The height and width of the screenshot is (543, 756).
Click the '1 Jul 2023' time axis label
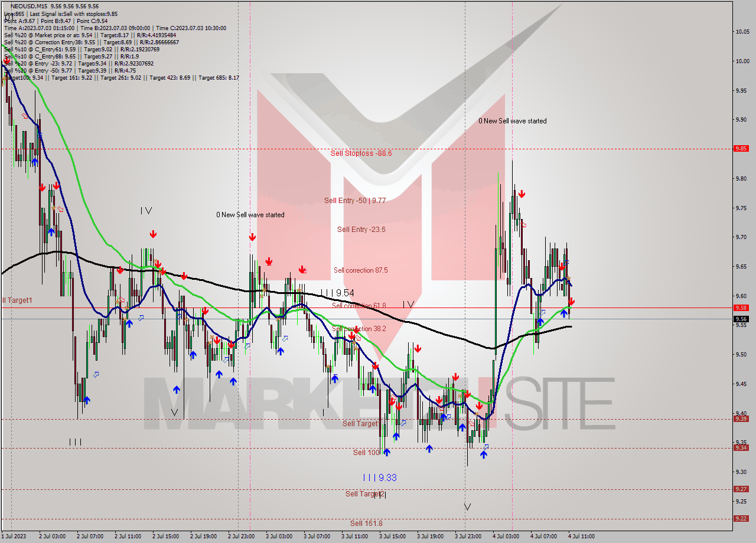coord(15,537)
